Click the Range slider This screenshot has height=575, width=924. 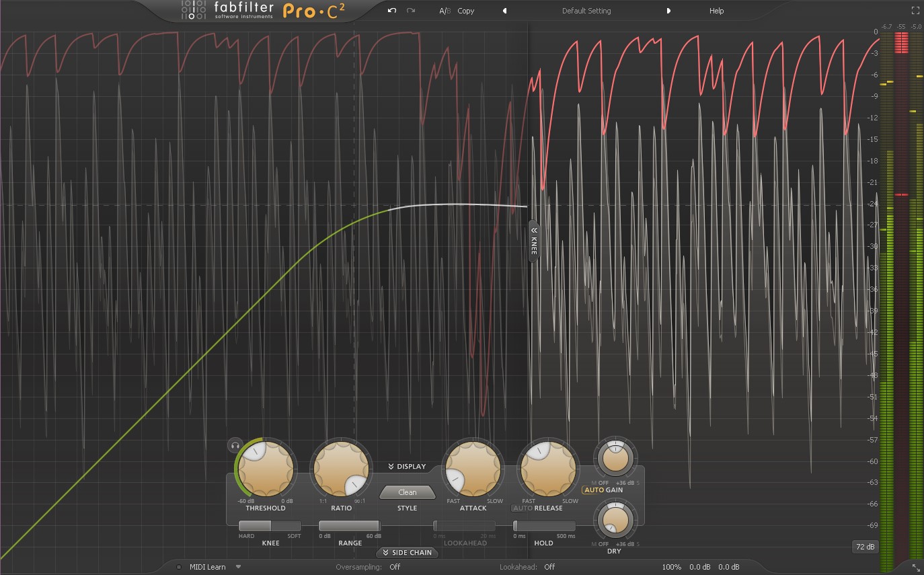(x=350, y=526)
